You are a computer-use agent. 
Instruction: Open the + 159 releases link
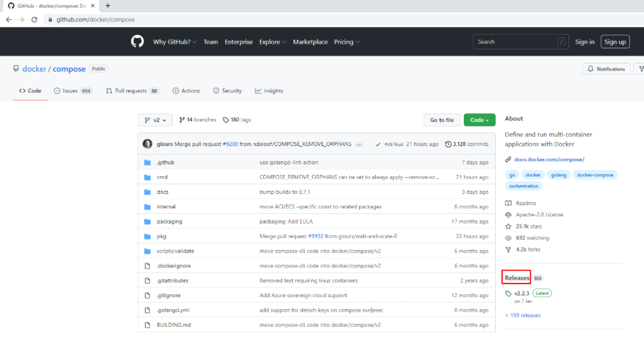[523, 315]
